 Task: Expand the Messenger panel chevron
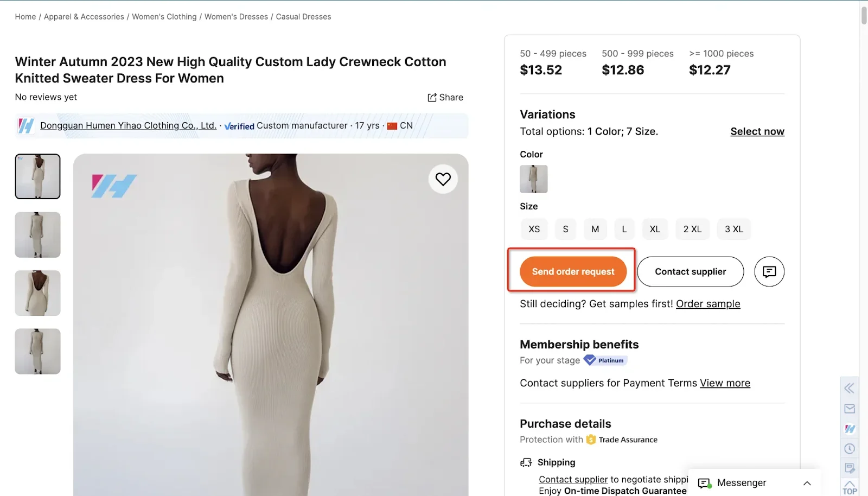click(807, 483)
